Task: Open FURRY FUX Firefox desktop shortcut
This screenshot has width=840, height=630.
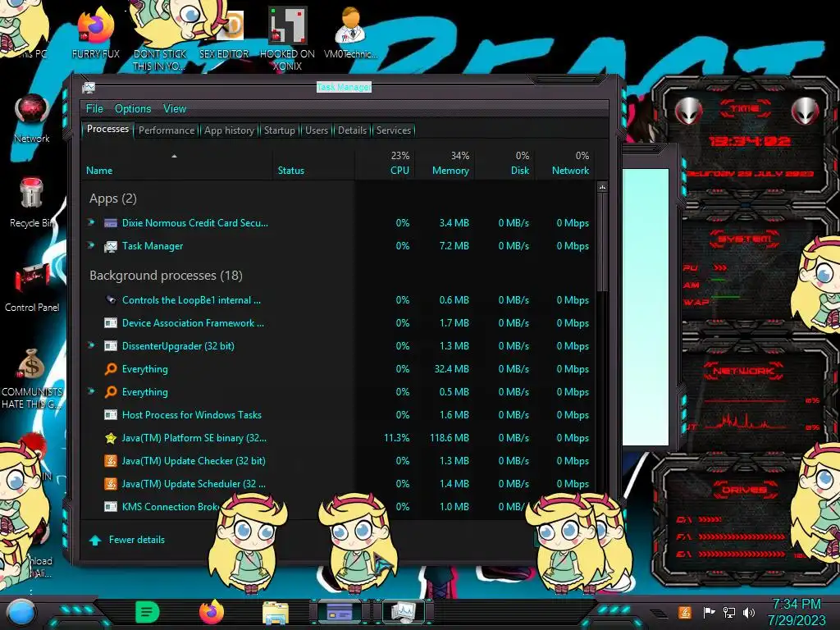Action: click(95, 32)
